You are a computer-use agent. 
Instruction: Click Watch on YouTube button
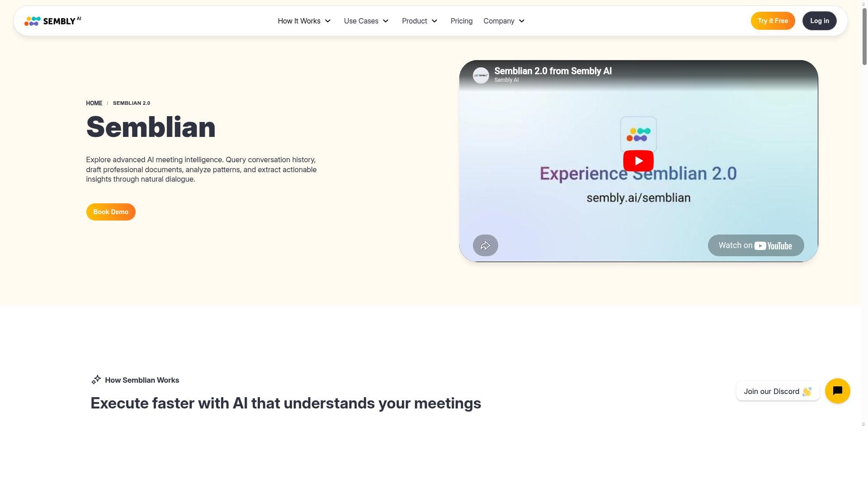[x=756, y=245]
